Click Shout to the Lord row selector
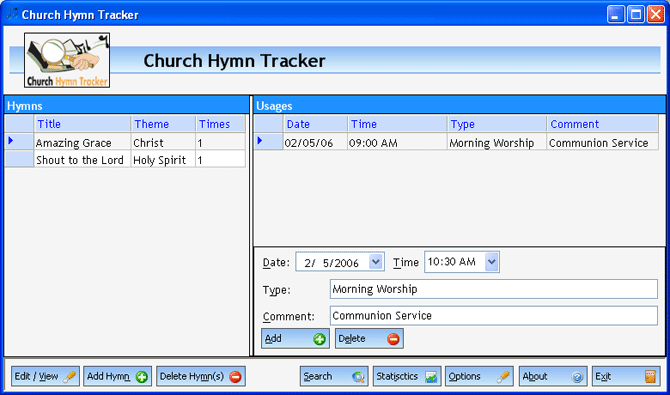This screenshot has height=395, width=670. 19,159
